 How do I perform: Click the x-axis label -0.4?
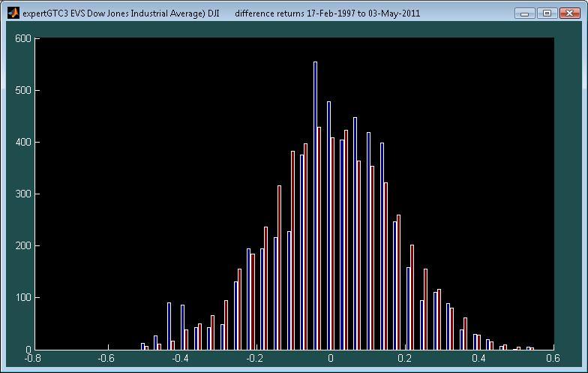pyautogui.click(x=180, y=359)
